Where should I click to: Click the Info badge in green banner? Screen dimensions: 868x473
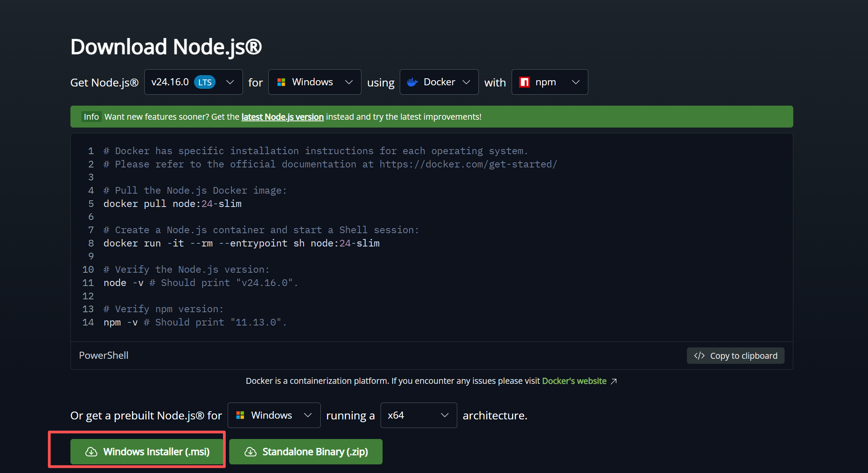click(91, 117)
